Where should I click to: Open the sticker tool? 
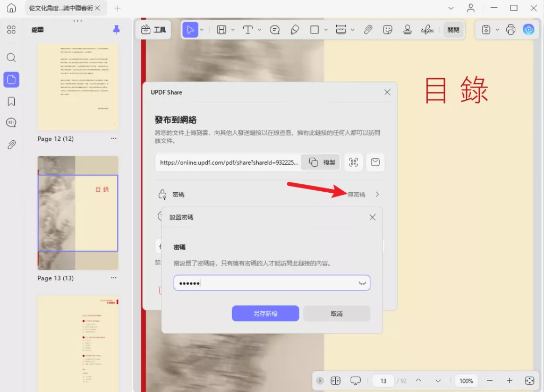coord(388,30)
